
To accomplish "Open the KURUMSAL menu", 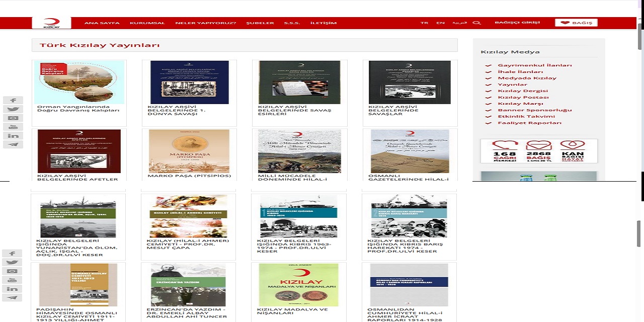I will coord(147,23).
